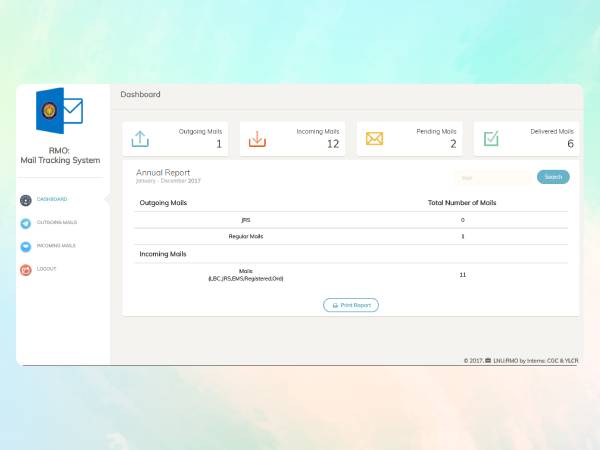
Task: Click the Dashboard sidebar circle icon
Action: [x=26, y=200]
